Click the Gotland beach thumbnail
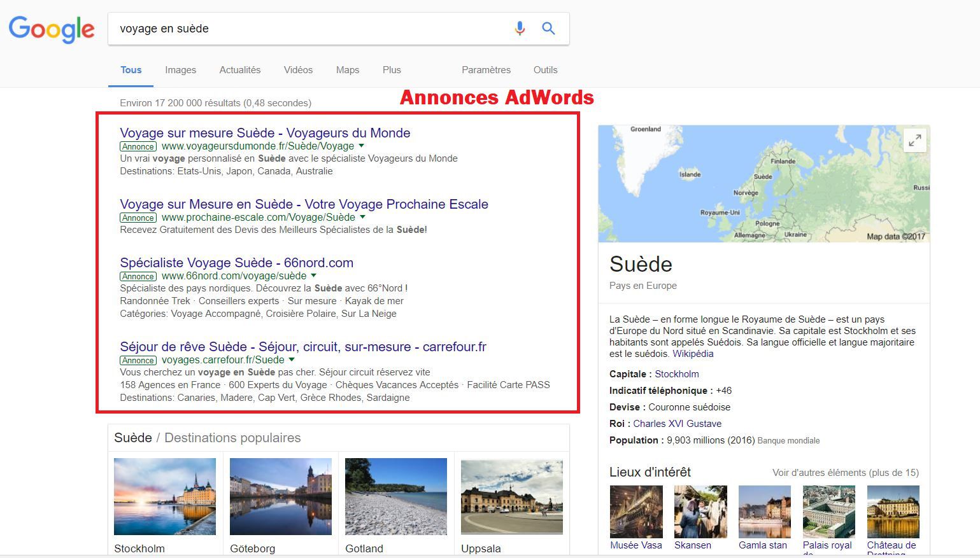 click(396, 497)
